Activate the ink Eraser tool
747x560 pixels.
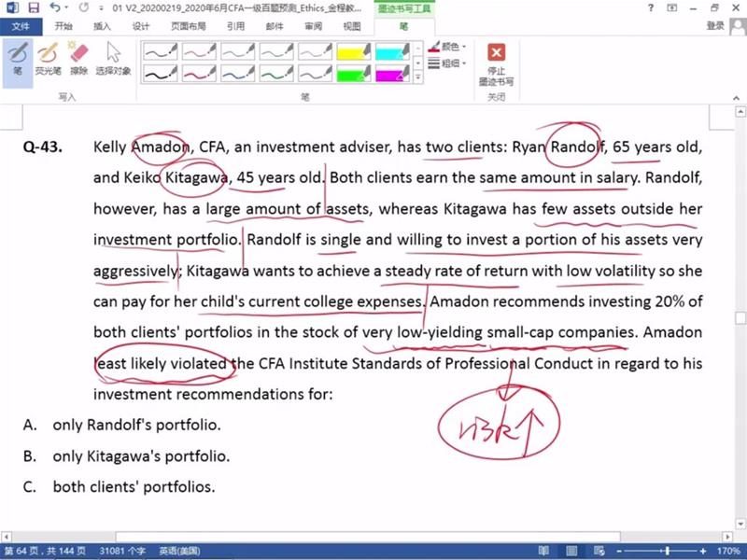click(x=79, y=58)
